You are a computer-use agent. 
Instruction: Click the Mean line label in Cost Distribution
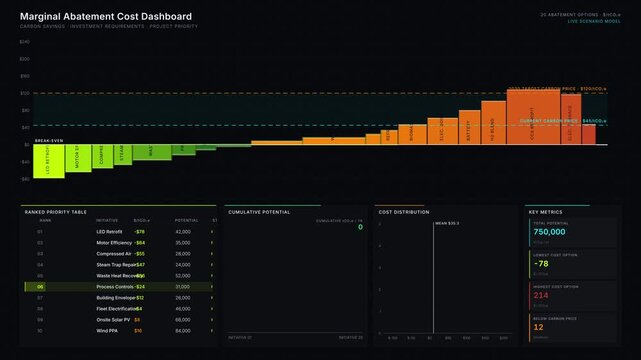[447, 224]
